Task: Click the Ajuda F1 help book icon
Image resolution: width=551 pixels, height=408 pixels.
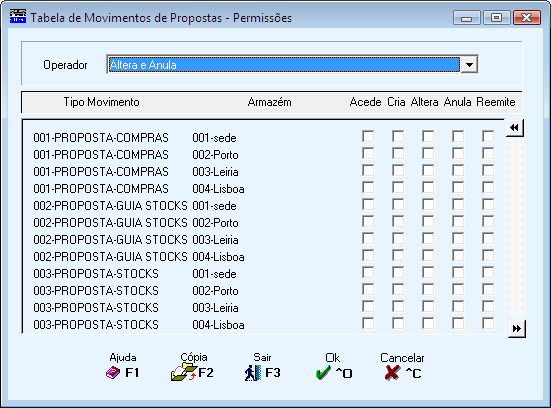Action: click(113, 373)
